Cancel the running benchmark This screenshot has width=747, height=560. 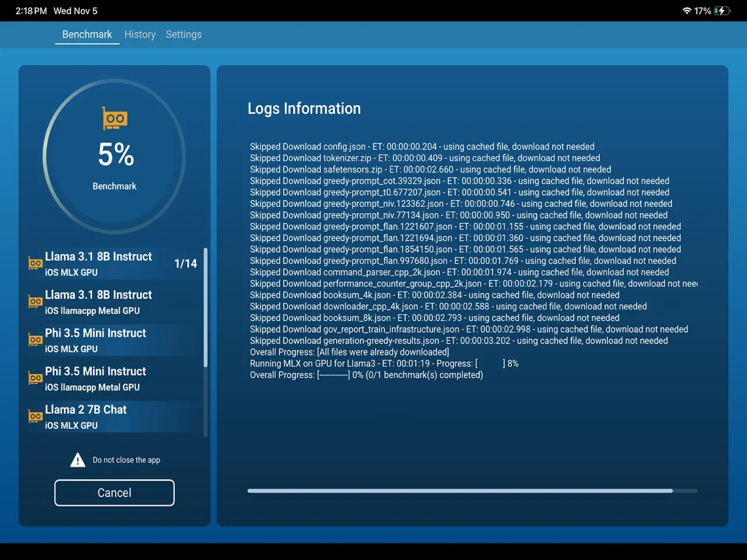click(x=115, y=493)
